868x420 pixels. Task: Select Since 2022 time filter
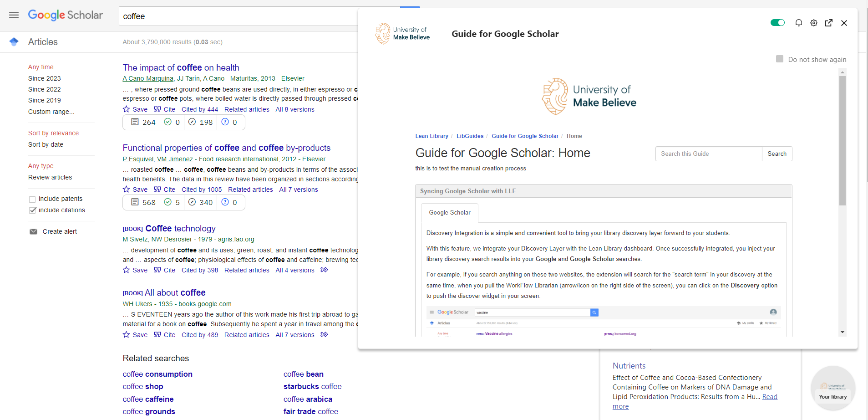click(45, 89)
